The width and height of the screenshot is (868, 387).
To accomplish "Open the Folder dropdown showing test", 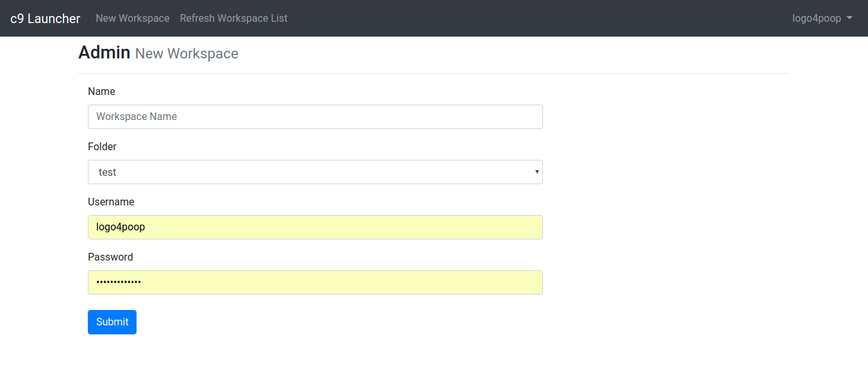I will tap(315, 172).
